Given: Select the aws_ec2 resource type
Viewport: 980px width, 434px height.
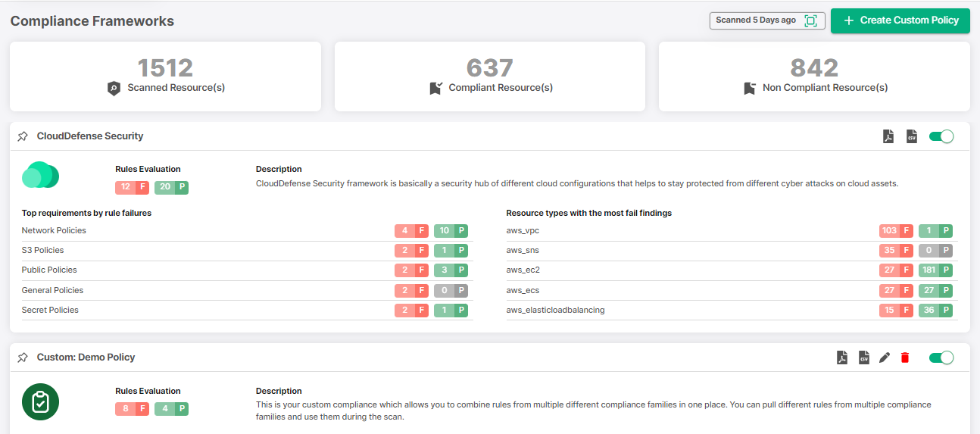Looking at the screenshot, I should pyautogui.click(x=731, y=270).
